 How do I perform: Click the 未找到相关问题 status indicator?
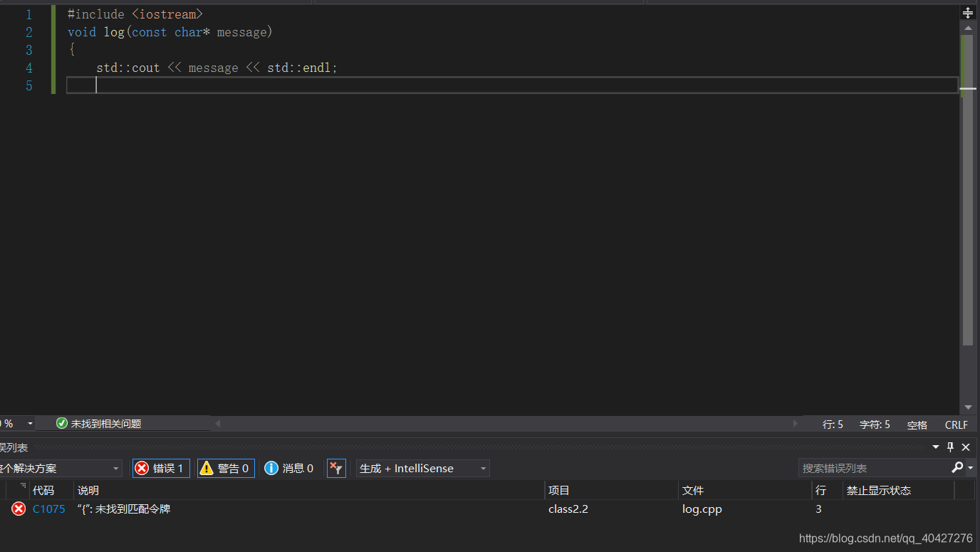click(x=99, y=424)
